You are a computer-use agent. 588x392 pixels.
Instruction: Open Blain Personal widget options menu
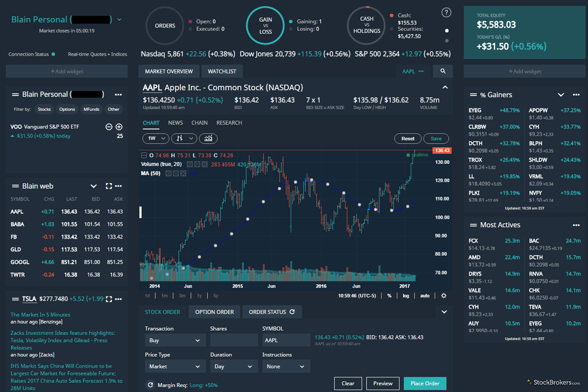(x=118, y=95)
